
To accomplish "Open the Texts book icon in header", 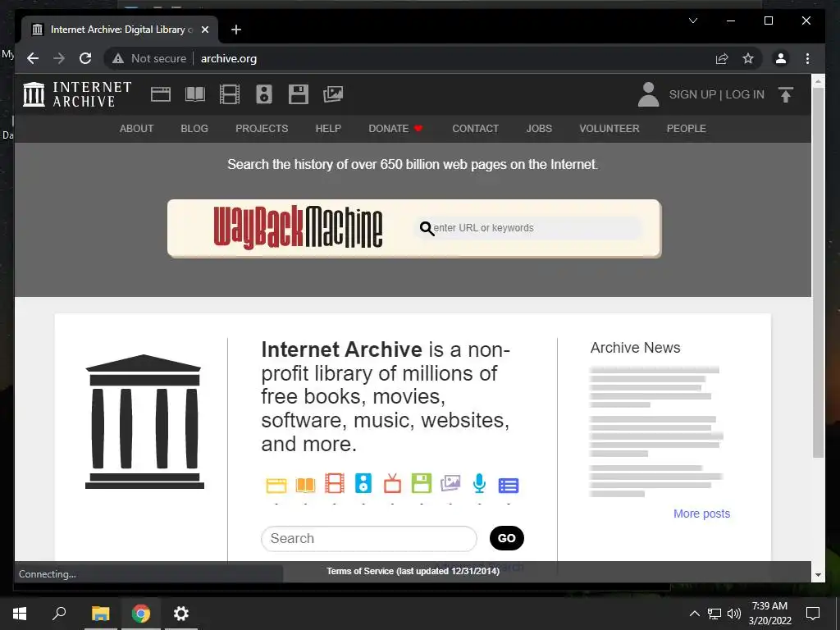I will [x=195, y=94].
